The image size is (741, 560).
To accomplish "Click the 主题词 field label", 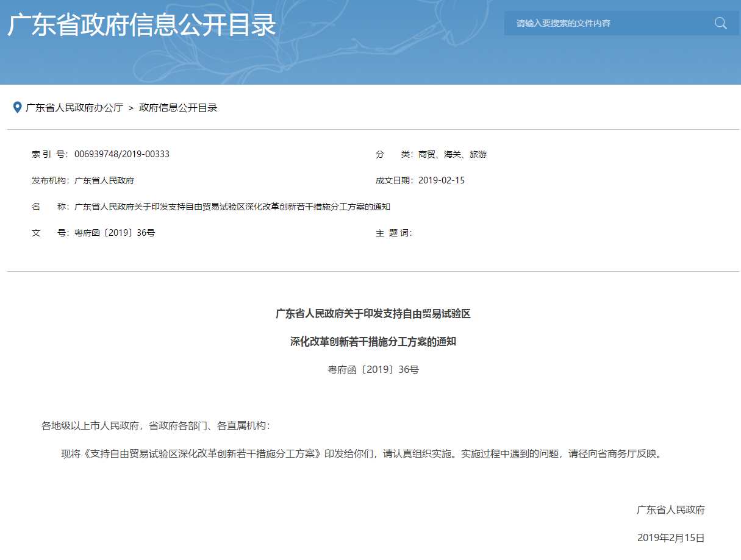I will pyautogui.click(x=393, y=233).
